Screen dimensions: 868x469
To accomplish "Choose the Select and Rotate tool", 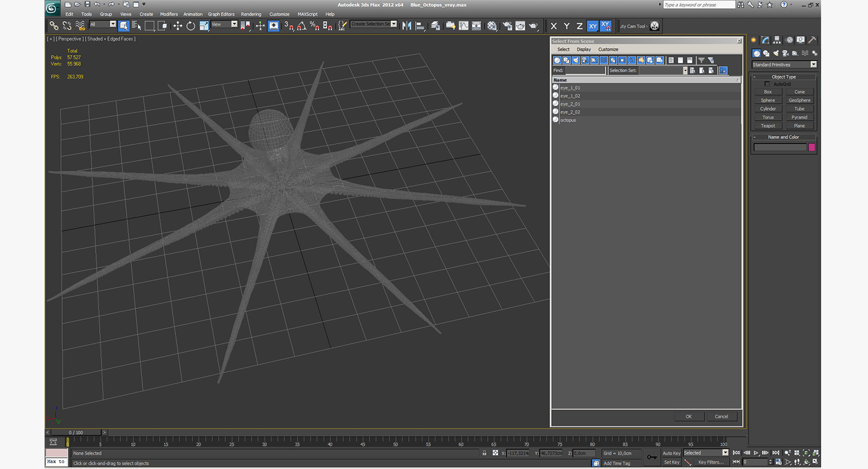I will coord(191,26).
